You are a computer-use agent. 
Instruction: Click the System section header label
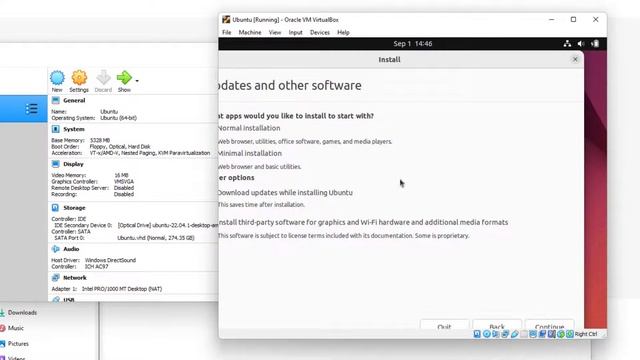point(74,129)
